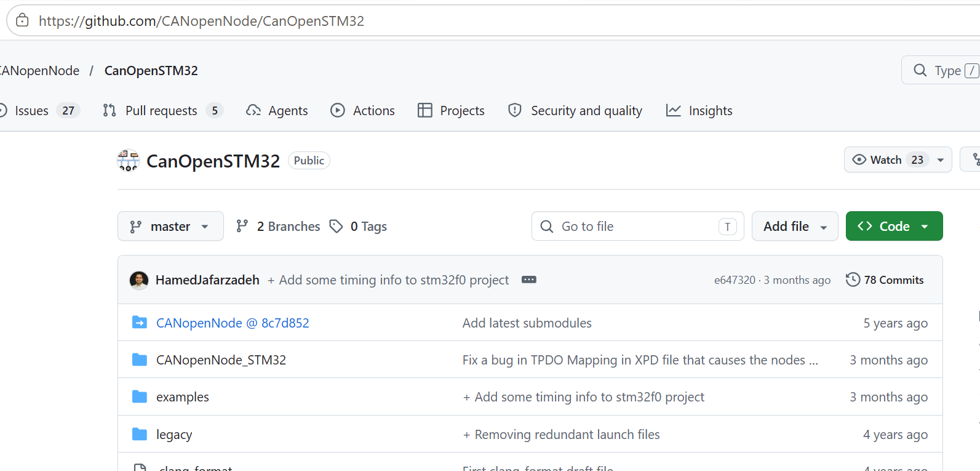
Task: Expand the Watch notification options dropdown
Action: coord(941,160)
